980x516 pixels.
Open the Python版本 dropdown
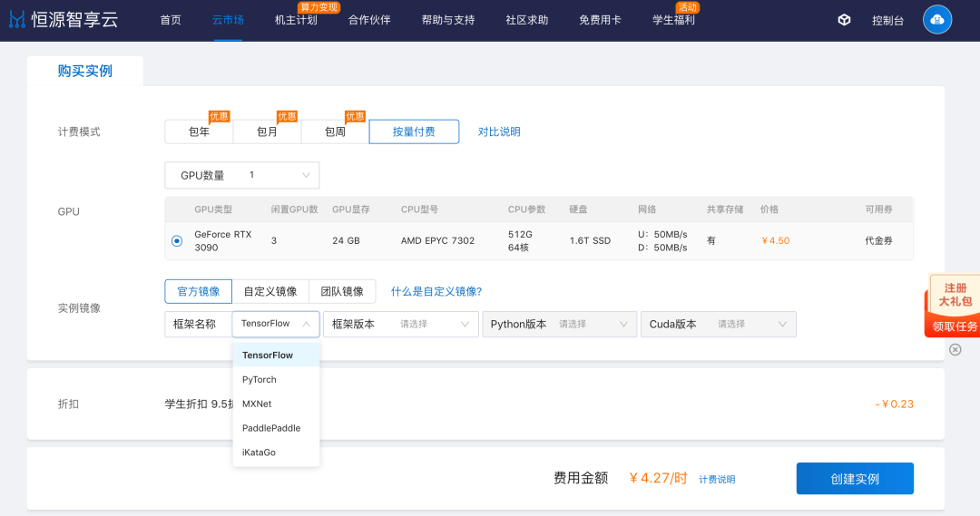pyautogui.click(x=559, y=325)
